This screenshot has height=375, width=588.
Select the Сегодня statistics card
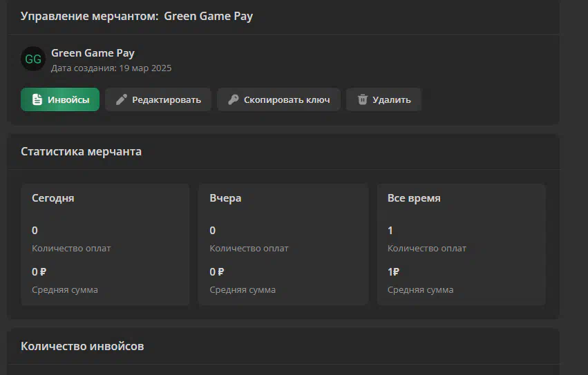[x=105, y=244]
